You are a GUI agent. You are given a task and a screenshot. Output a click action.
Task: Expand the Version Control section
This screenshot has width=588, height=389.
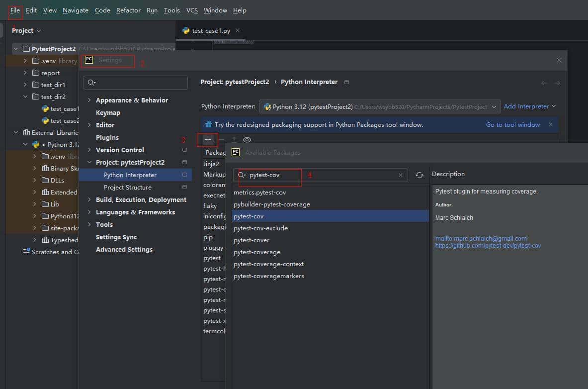point(89,150)
